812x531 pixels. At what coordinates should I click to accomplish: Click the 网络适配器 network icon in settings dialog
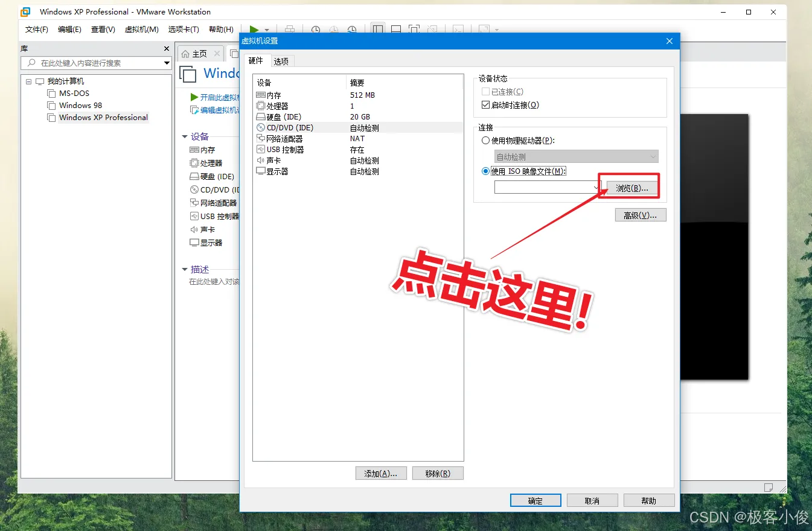pos(261,139)
